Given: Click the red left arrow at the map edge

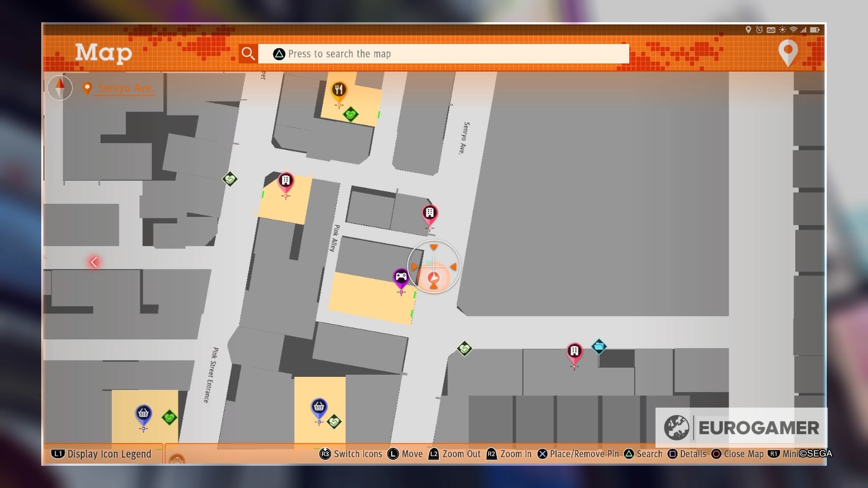Looking at the screenshot, I should tap(94, 262).
